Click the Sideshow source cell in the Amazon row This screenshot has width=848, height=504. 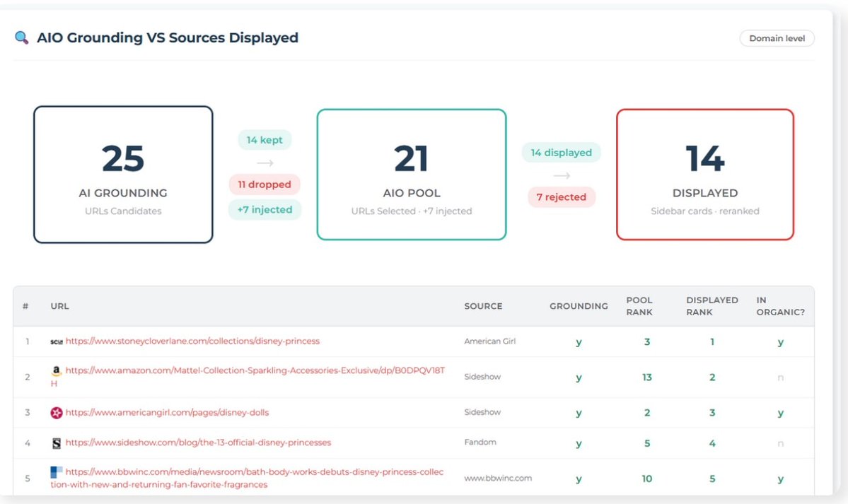click(482, 377)
